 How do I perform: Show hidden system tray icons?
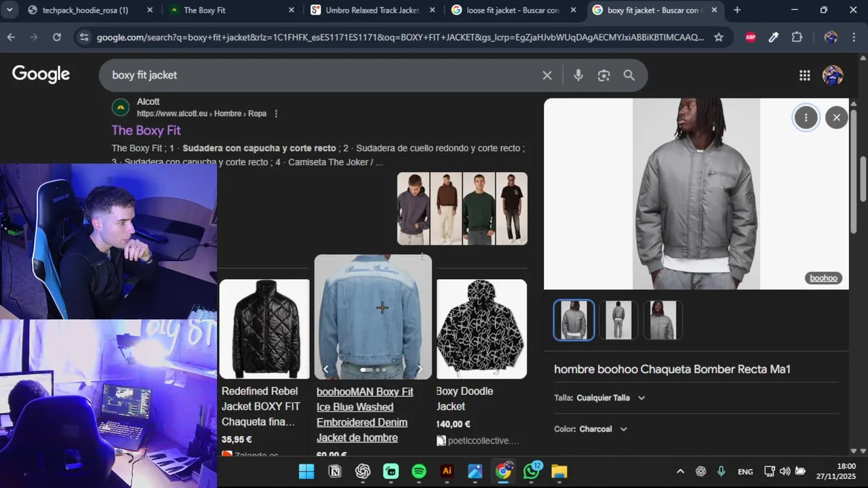click(x=680, y=472)
